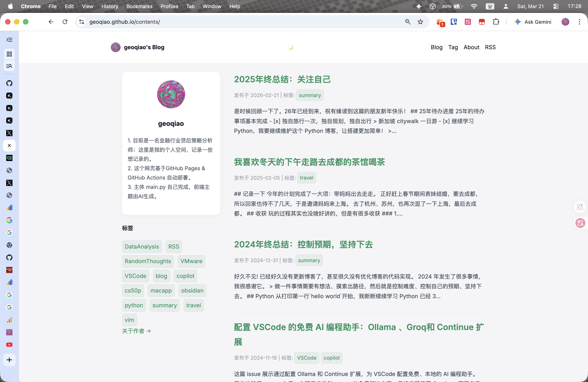
Task: Click the Ask Gemini button
Action: click(533, 22)
